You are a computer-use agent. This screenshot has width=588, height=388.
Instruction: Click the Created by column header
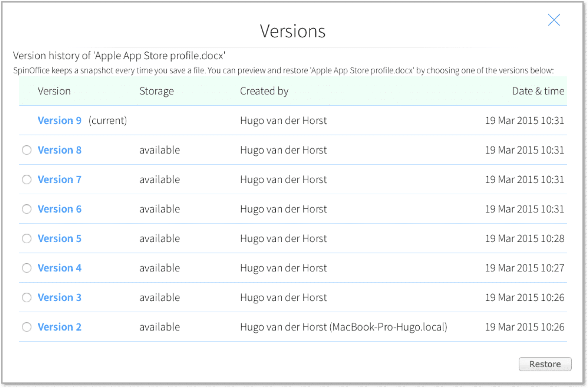(264, 91)
